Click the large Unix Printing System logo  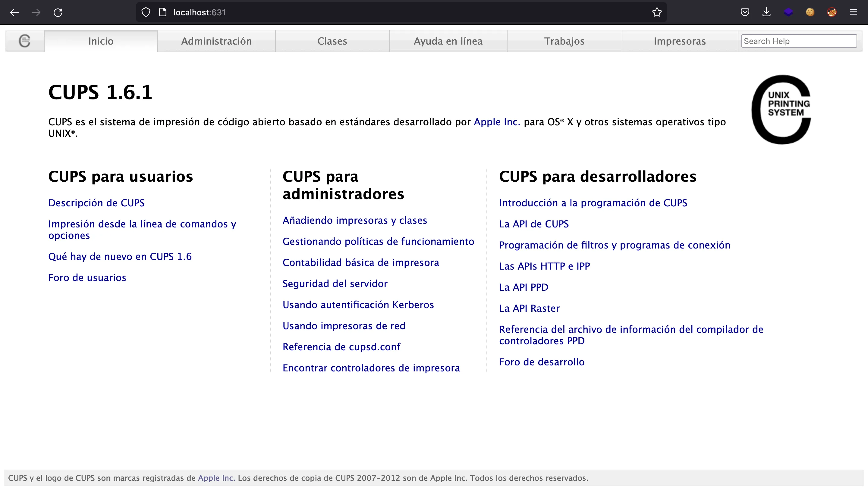(x=781, y=110)
